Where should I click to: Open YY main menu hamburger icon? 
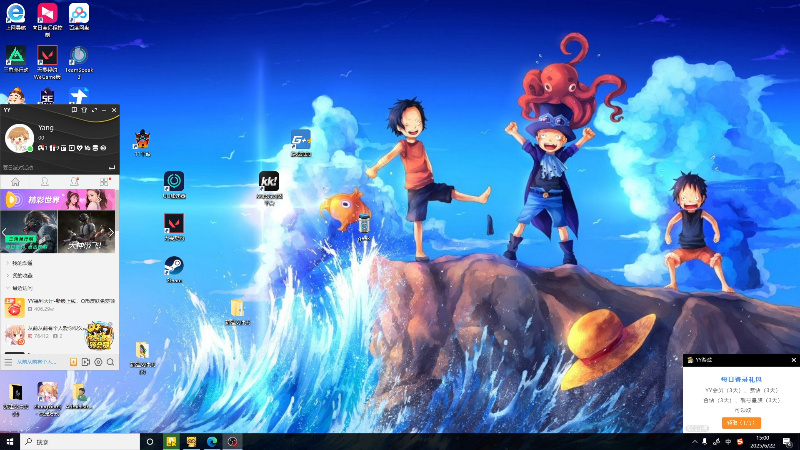click(8, 362)
